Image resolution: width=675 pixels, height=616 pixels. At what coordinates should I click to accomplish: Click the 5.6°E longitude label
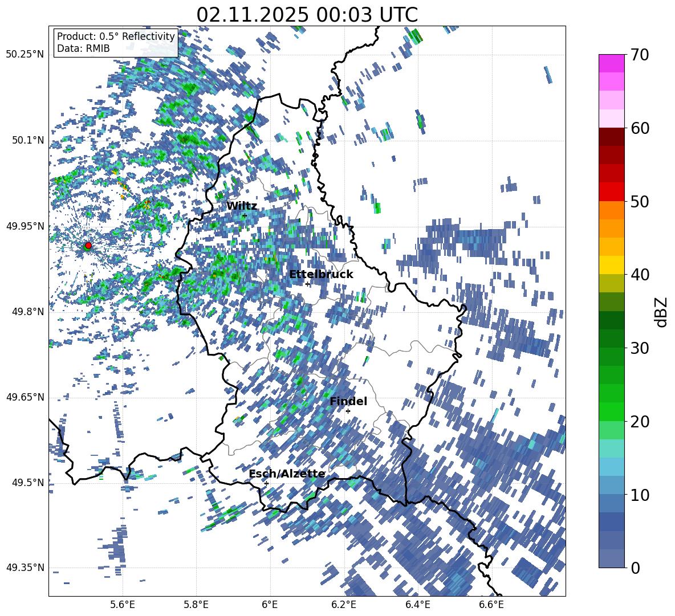(123, 605)
